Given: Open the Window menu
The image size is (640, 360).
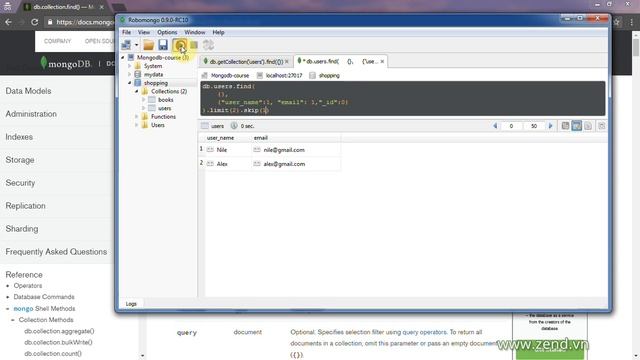Looking at the screenshot, I should (x=195, y=32).
